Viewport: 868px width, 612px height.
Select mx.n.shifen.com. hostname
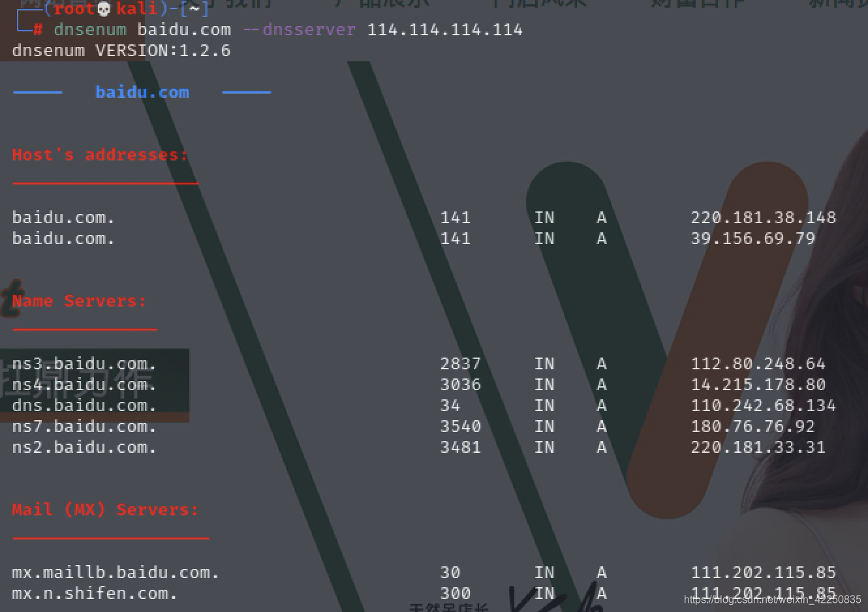pos(95,593)
